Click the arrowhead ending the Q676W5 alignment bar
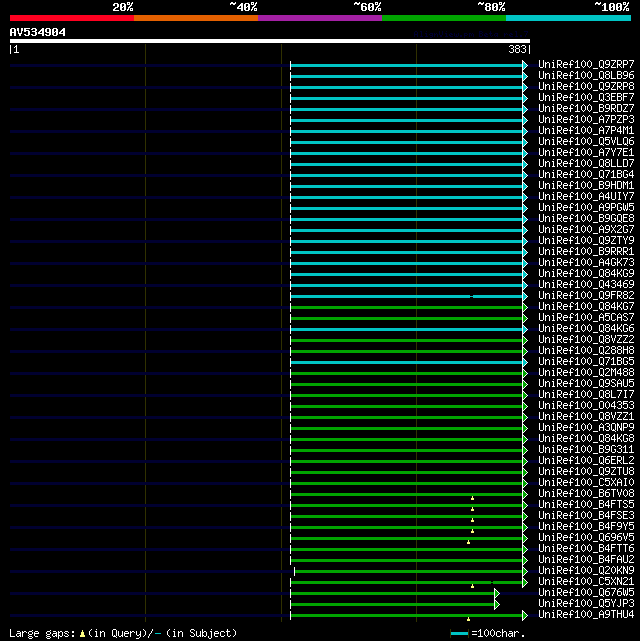 (x=497, y=593)
